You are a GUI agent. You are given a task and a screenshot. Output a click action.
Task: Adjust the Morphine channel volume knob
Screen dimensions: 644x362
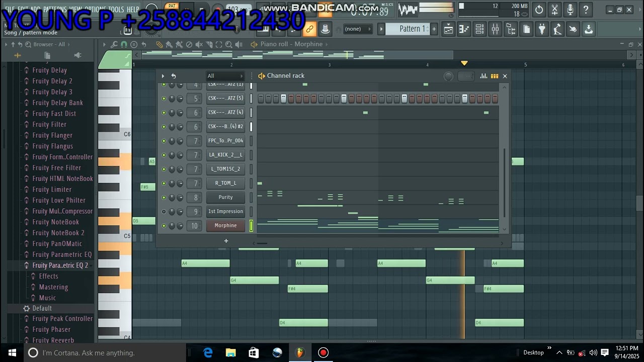click(180, 226)
